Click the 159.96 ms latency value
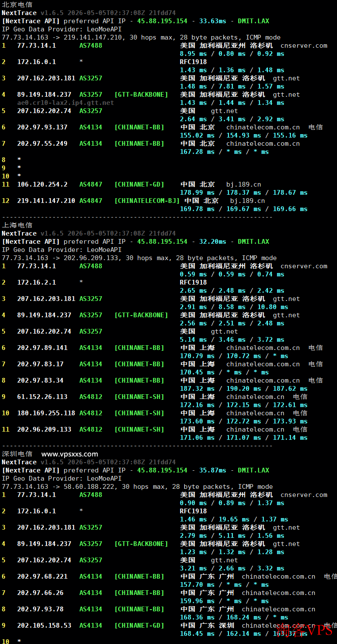Screen dimensions: 337x644 (x=197, y=601)
